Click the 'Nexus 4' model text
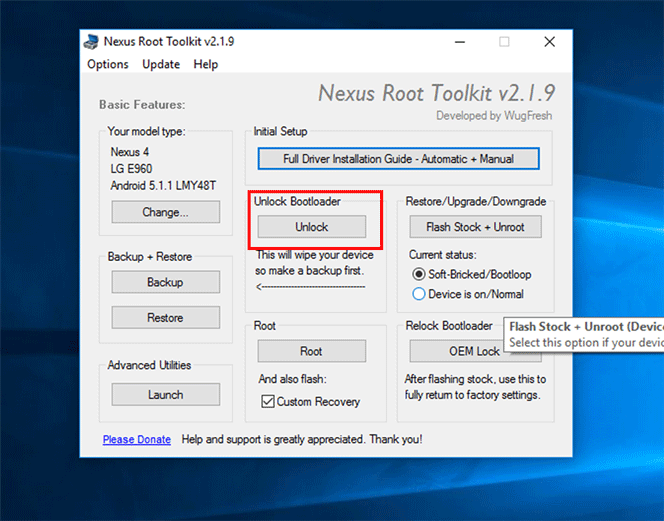The image size is (664, 521). [x=130, y=152]
